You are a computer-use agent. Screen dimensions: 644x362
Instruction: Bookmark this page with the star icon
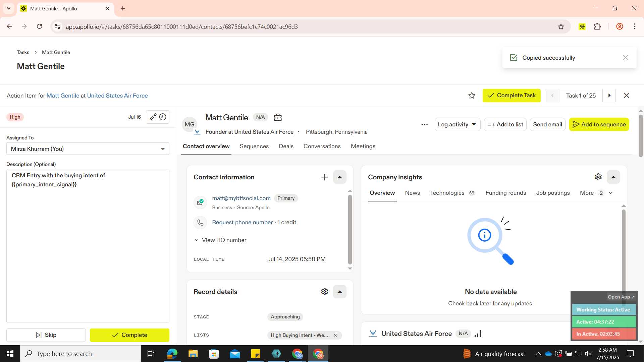coord(561,26)
